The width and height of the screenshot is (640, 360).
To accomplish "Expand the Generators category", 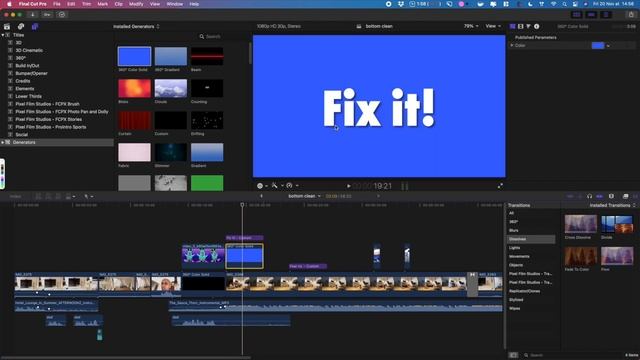I will 3,142.
